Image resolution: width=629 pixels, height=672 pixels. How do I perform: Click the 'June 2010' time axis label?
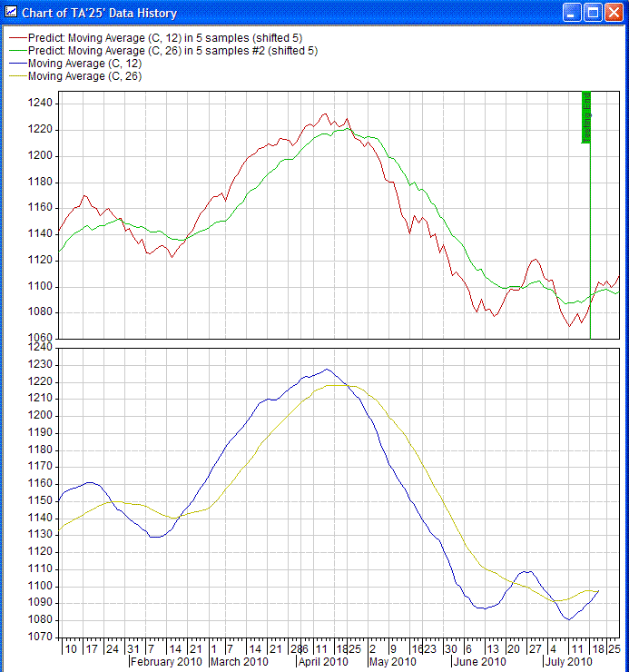click(x=479, y=662)
